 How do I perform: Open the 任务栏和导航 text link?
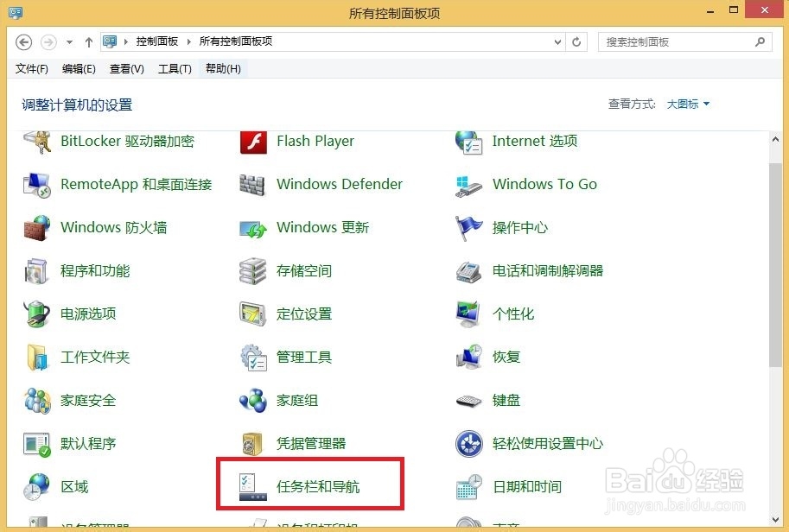[318, 487]
